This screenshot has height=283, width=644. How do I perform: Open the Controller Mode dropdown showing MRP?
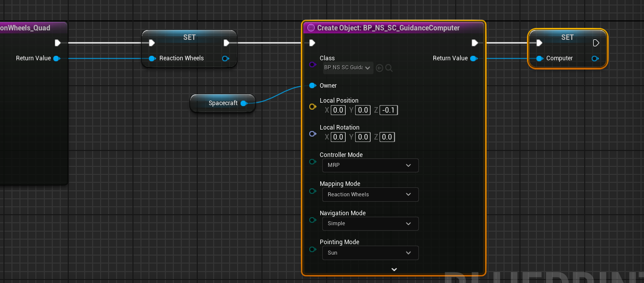(x=370, y=165)
